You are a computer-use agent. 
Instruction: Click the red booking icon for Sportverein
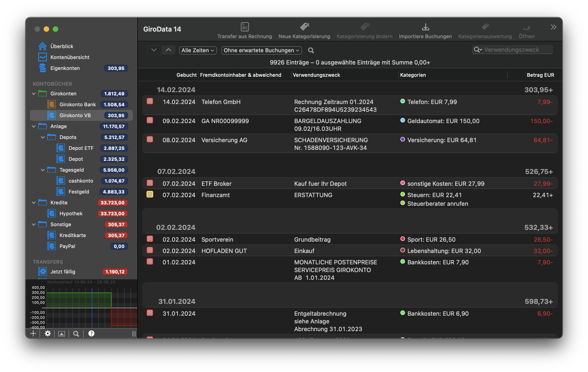click(x=150, y=239)
